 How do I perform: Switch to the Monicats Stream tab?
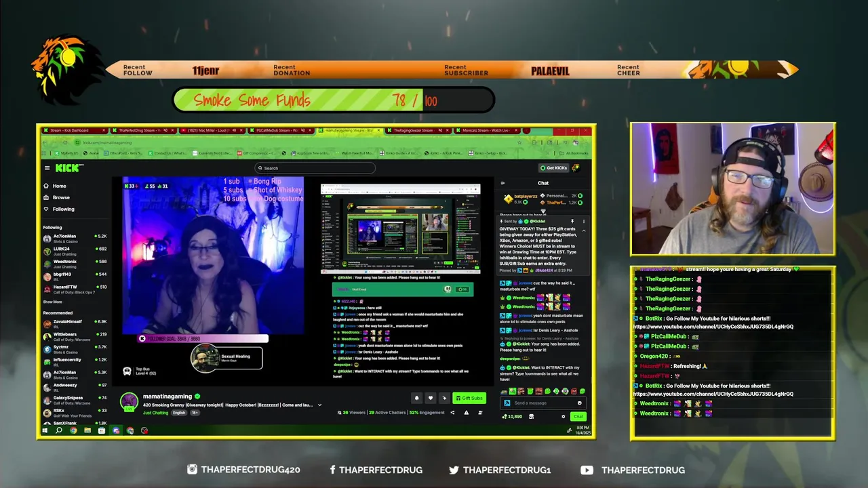487,130
